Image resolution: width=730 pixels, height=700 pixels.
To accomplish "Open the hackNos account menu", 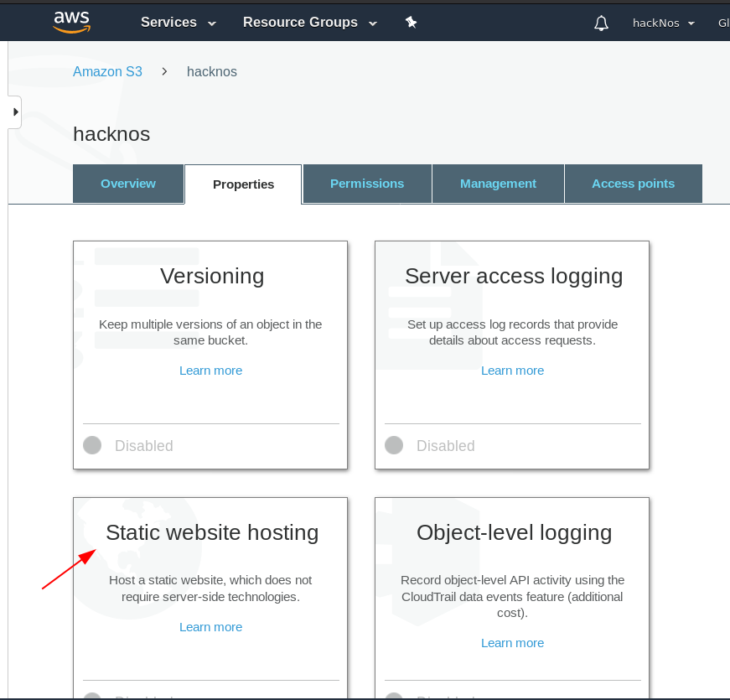I will pyautogui.click(x=664, y=23).
